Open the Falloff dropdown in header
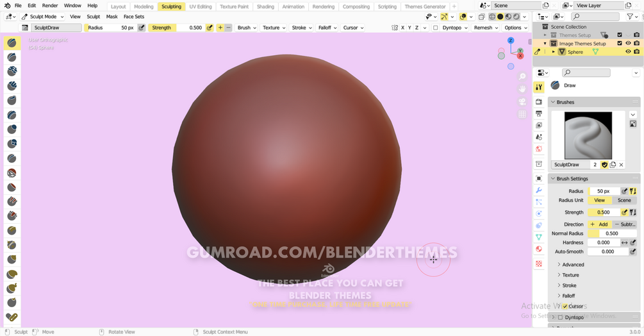Viewport: 644px width, 336px height. pyautogui.click(x=327, y=28)
